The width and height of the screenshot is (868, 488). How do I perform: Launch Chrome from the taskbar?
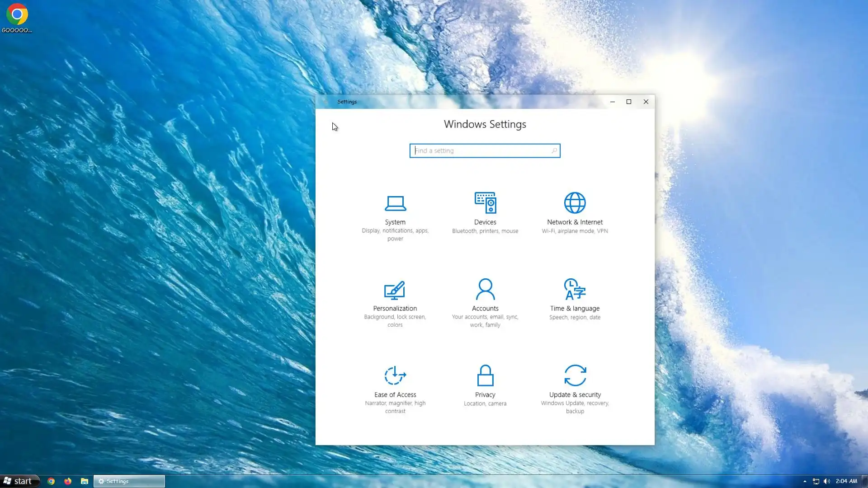tap(51, 481)
